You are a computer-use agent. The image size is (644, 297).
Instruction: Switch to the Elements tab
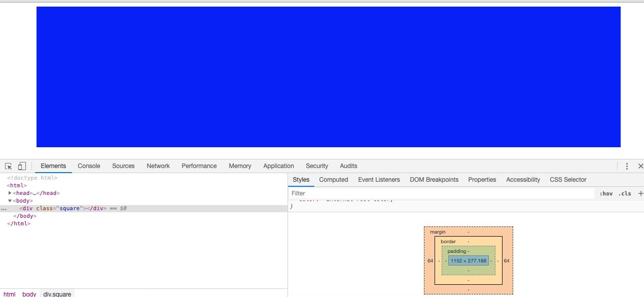(53, 166)
